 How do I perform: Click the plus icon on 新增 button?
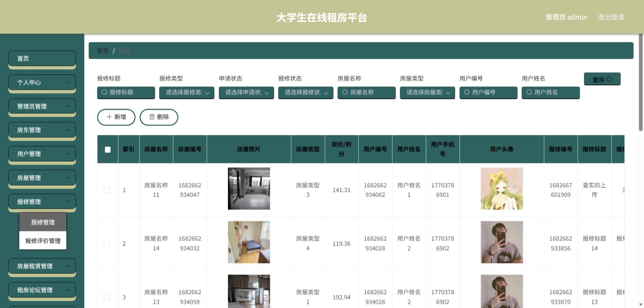(109, 117)
